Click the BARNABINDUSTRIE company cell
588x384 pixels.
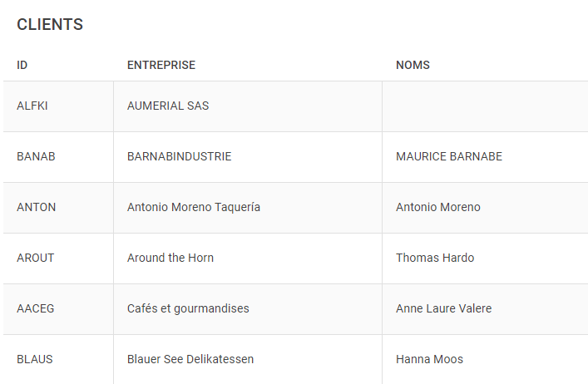pyautogui.click(x=179, y=157)
